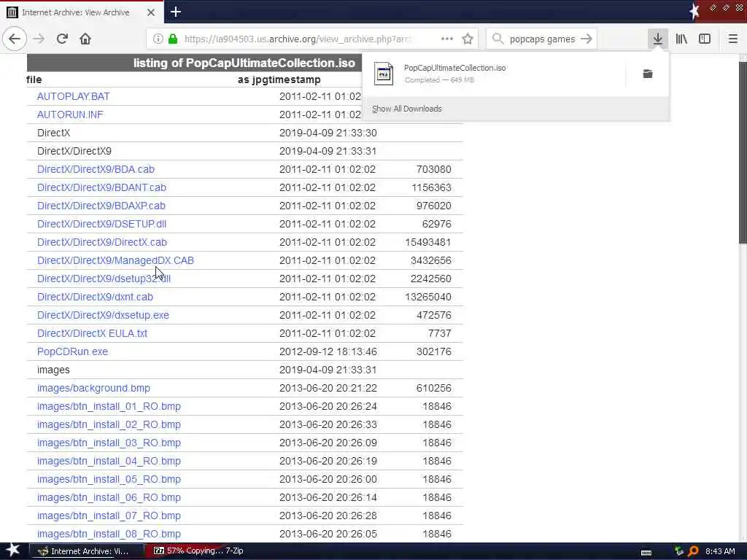
Task: Open images/btn_install_01_RO.bmp link
Action: (x=109, y=406)
